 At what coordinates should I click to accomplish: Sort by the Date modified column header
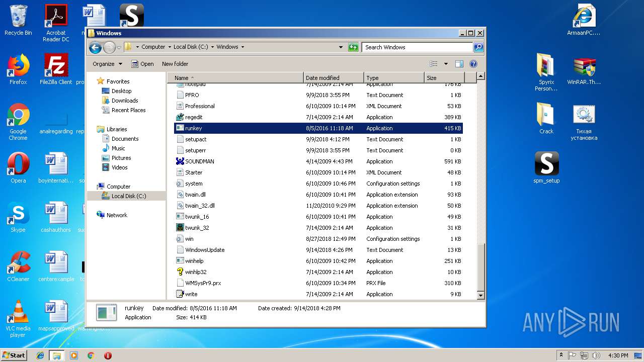(x=334, y=78)
